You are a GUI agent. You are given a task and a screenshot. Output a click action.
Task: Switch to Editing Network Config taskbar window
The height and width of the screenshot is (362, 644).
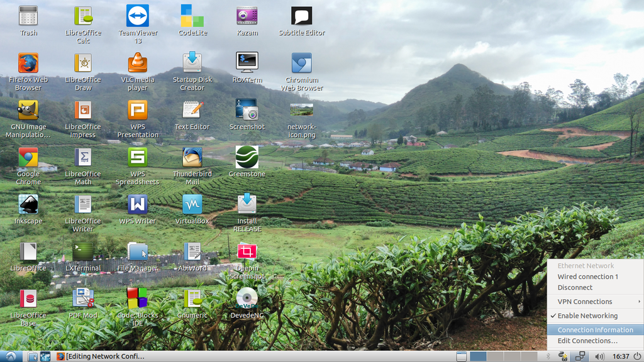(x=101, y=356)
